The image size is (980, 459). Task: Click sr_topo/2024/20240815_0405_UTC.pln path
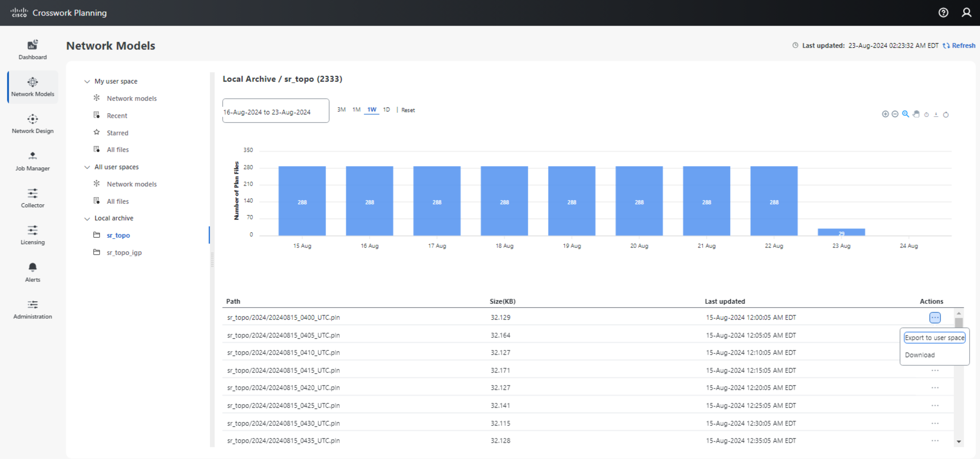click(x=284, y=335)
